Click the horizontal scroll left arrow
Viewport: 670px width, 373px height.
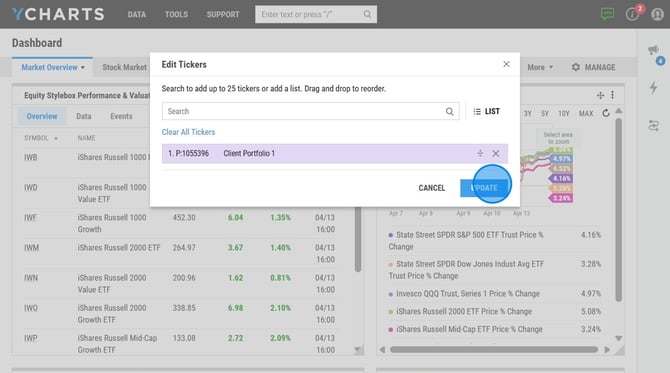tap(382, 350)
